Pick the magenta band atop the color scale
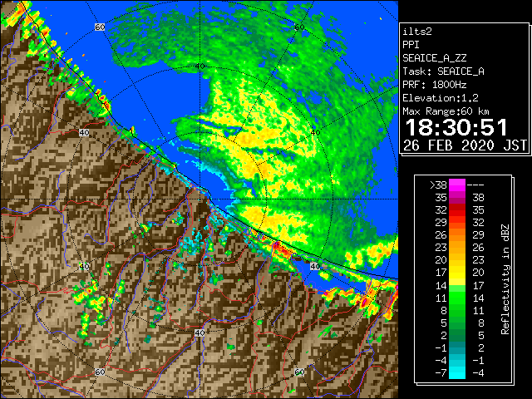The width and height of the screenshot is (532, 399). 457,185
